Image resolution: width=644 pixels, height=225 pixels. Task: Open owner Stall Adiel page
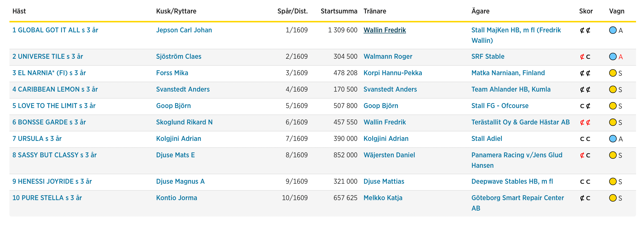pos(487,139)
